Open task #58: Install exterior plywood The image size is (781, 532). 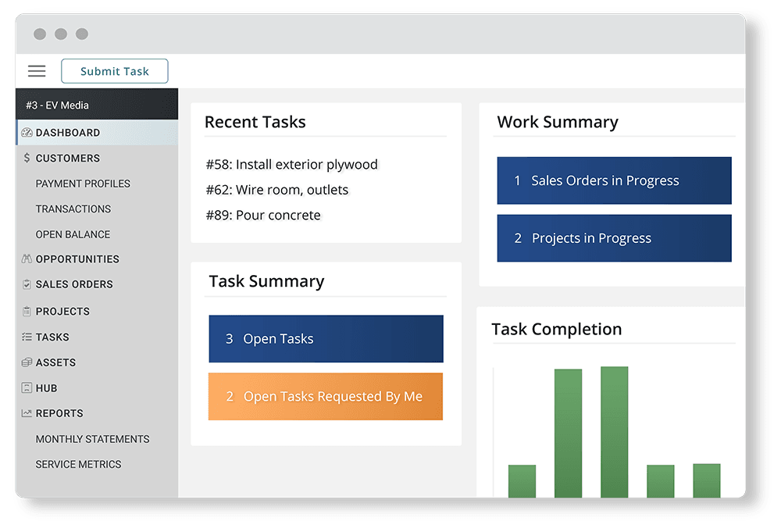pos(292,164)
